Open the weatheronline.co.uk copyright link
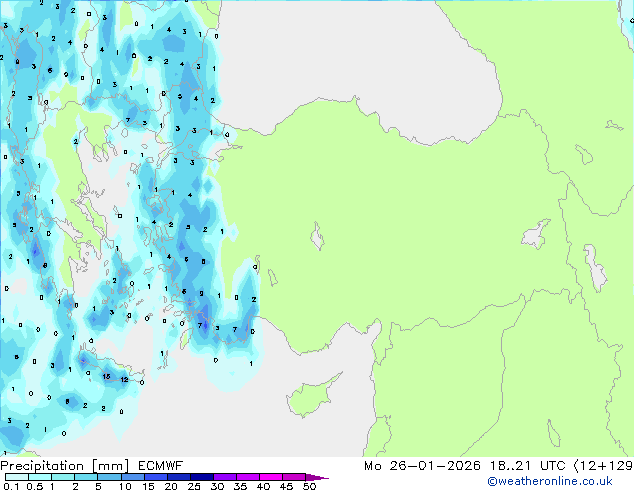Screen dimensions: 634x490 click(x=550, y=481)
